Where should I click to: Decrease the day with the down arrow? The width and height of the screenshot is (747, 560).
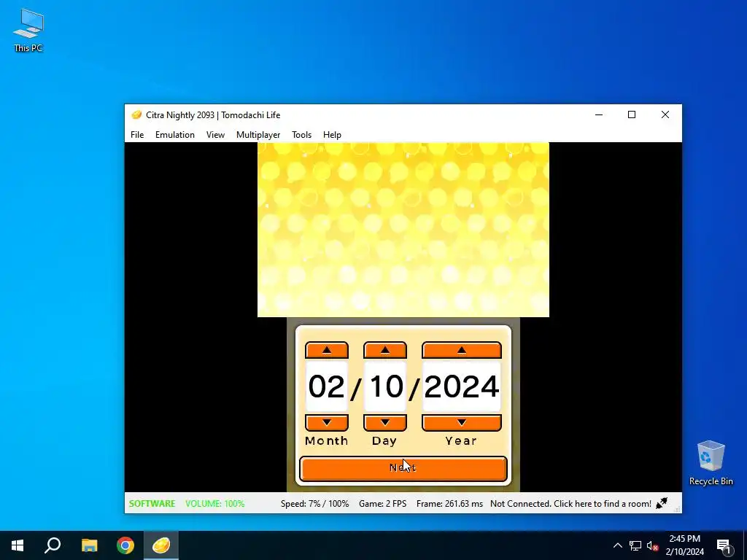pyautogui.click(x=385, y=422)
